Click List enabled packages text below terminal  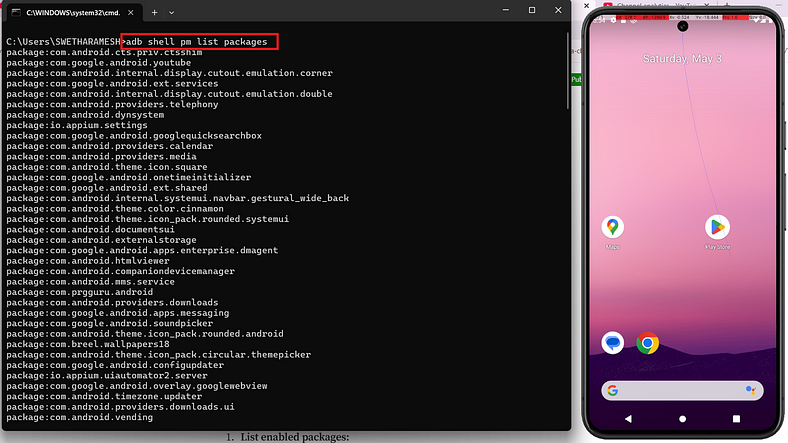click(x=294, y=437)
